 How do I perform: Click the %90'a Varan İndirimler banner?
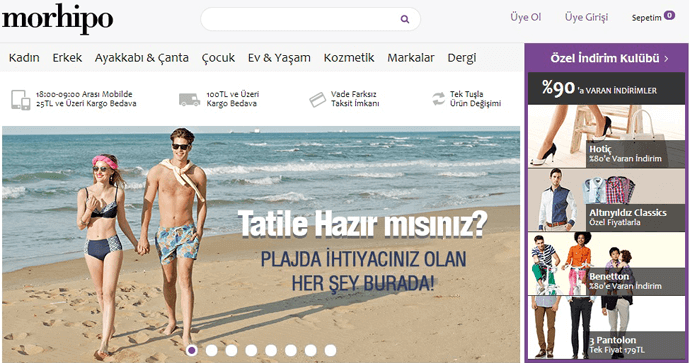coord(606,88)
